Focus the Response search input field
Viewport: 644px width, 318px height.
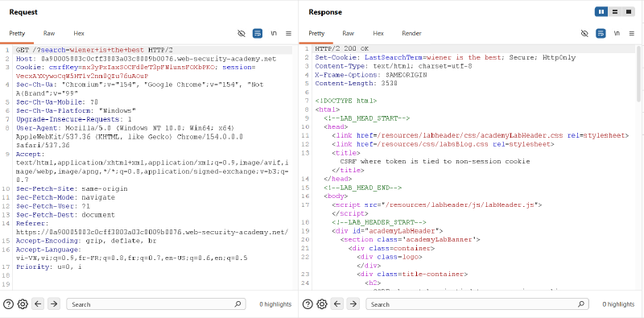477,304
